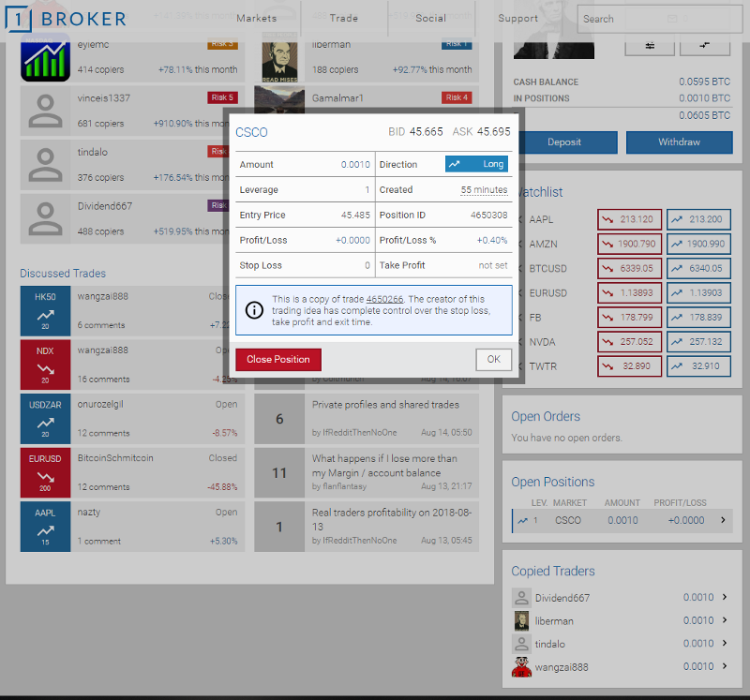Open 'Private profiles and shared trades' topic
750x700 pixels.
click(x=385, y=405)
